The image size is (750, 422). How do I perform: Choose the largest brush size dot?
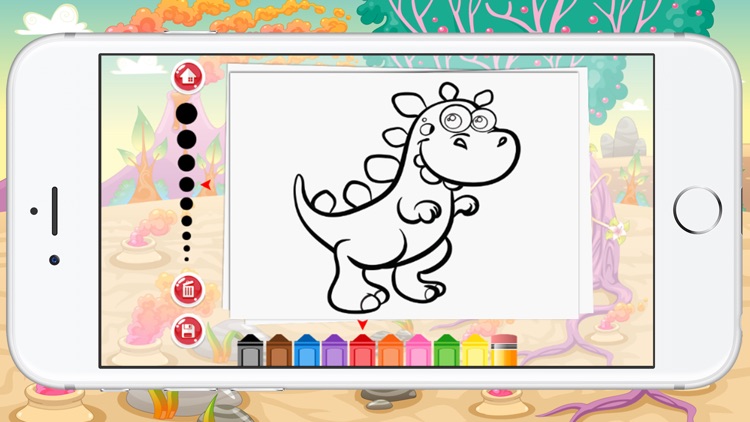(x=187, y=113)
